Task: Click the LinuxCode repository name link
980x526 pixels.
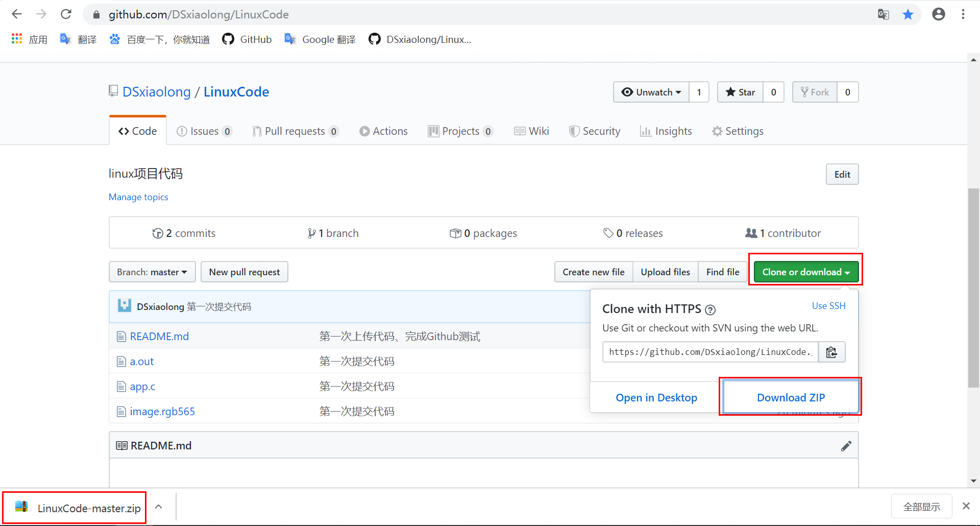Action: 236,92
